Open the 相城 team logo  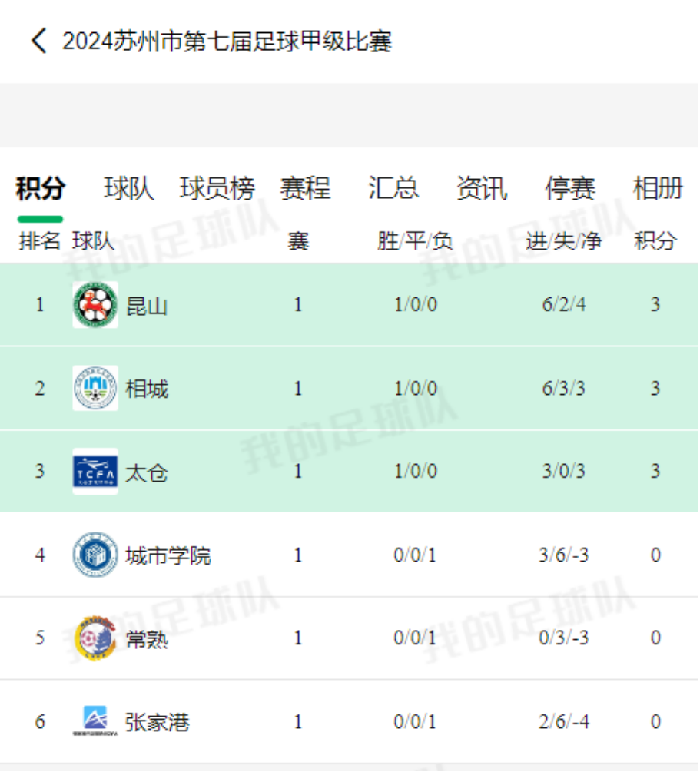[95, 388]
